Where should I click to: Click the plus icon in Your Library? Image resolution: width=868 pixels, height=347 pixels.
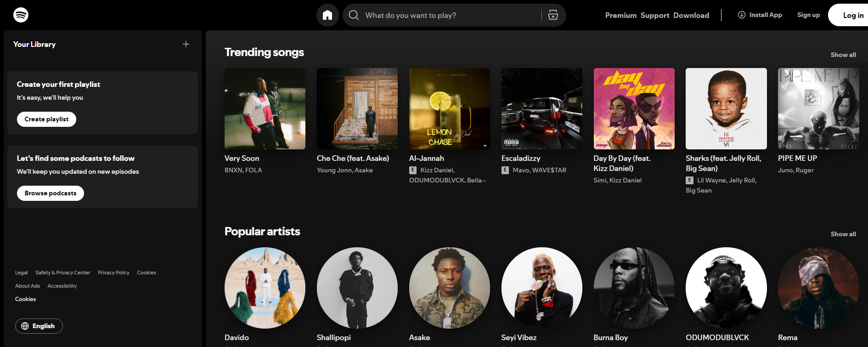coord(186,44)
